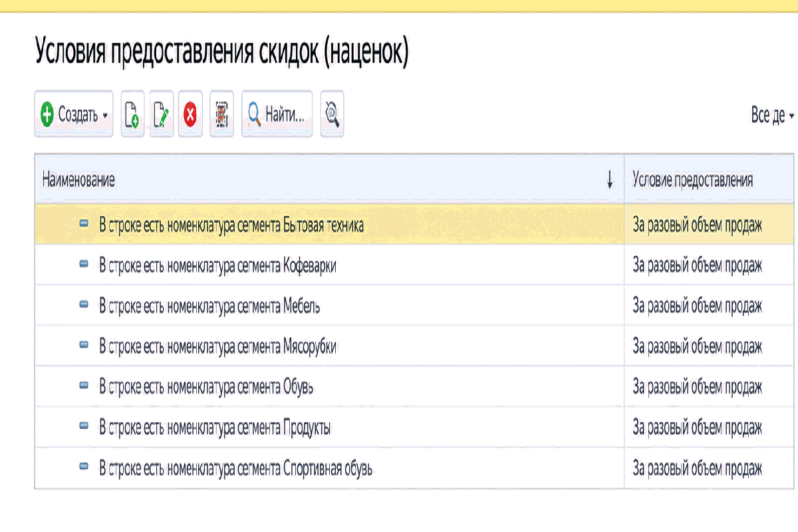Click the item icon of Продукты row
The image size is (798, 532).
[x=84, y=426]
